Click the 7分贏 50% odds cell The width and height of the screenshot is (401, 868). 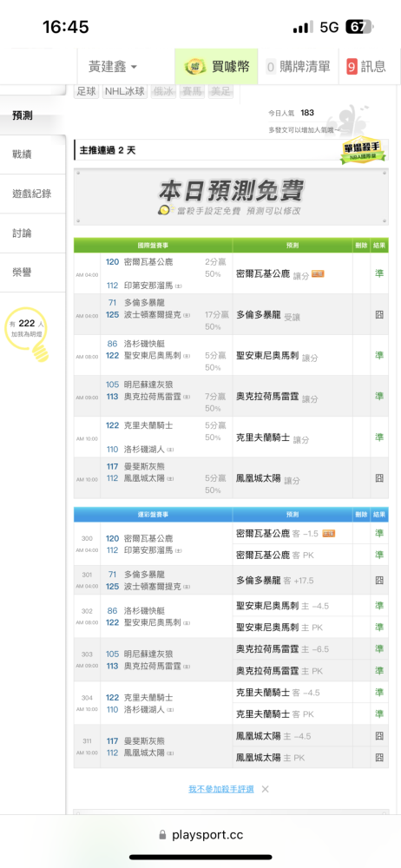214,403
